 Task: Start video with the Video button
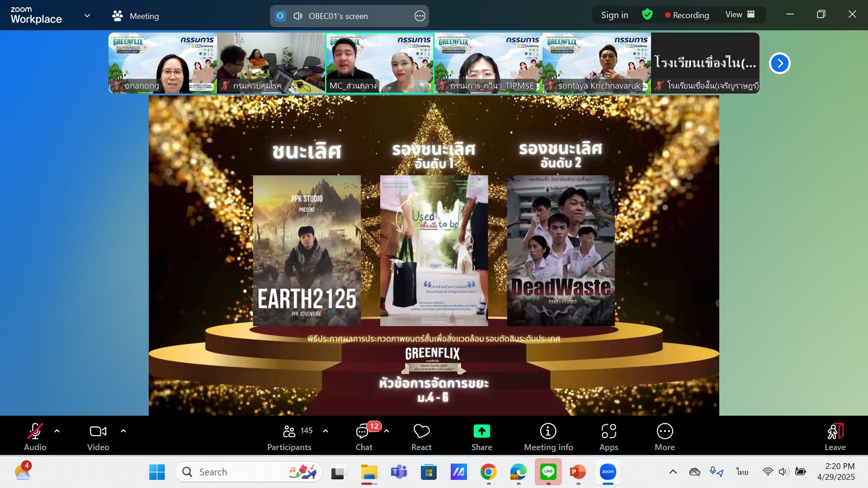(98, 437)
